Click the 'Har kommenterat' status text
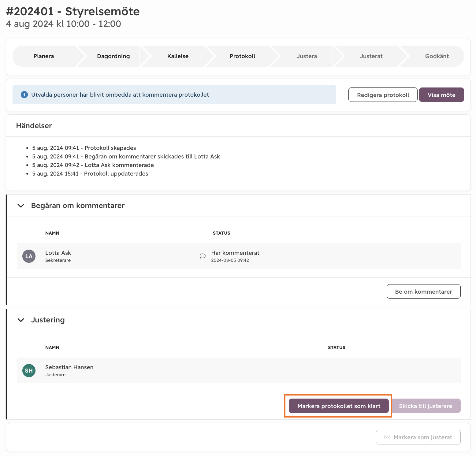The width and height of the screenshot is (476, 457). pyautogui.click(x=235, y=253)
